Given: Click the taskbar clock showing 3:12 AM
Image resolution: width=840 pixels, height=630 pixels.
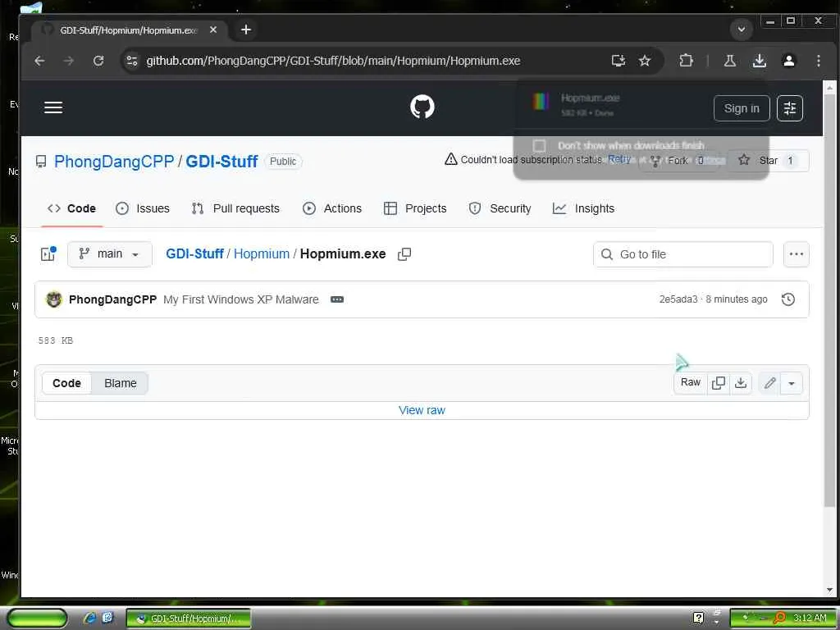Looking at the screenshot, I should (x=810, y=619).
